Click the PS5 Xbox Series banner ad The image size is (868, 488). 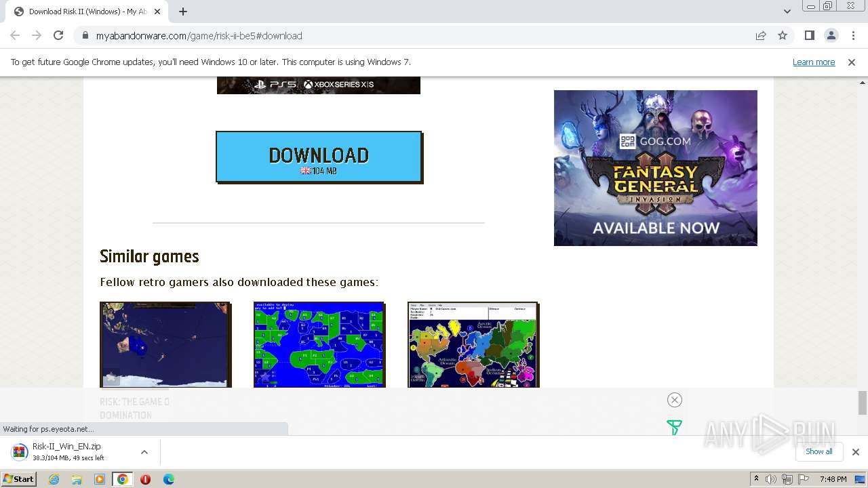tap(319, 85)
